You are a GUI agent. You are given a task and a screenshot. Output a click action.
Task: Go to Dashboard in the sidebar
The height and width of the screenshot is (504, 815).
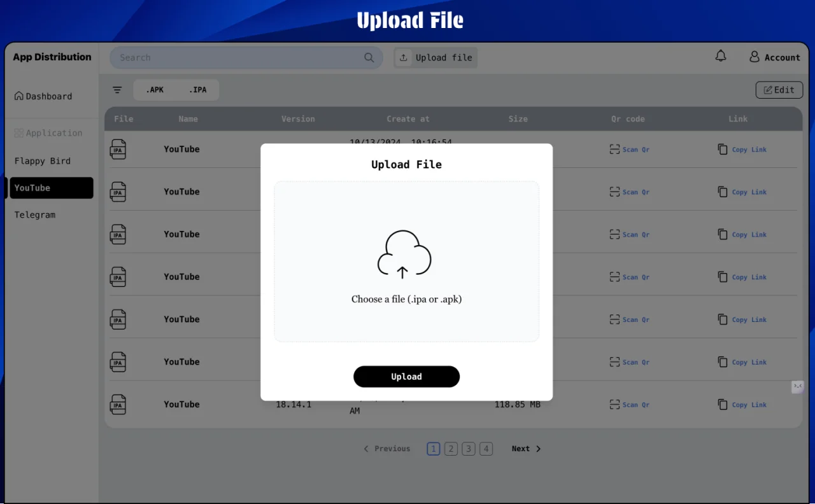click(x=43, y=96)
